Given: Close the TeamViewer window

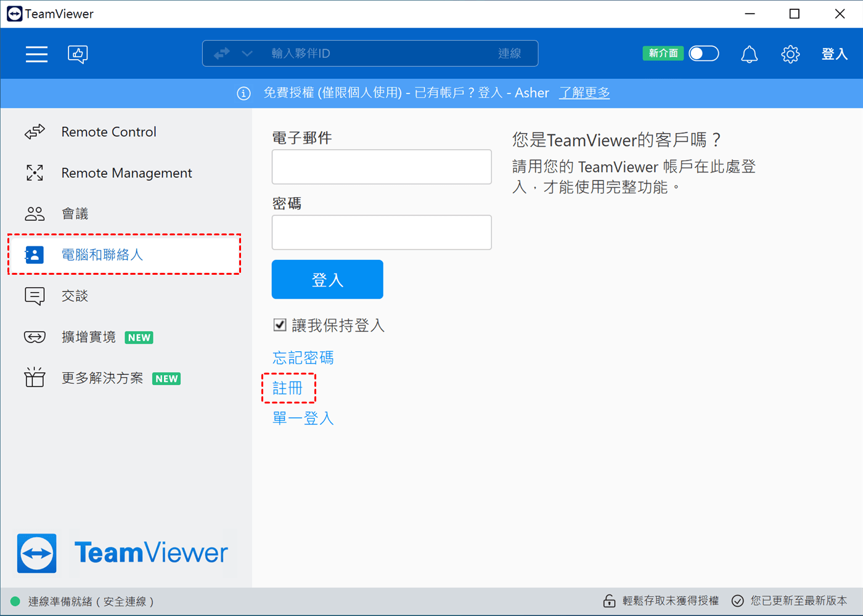Looking at the screenshot, I should (840, 14).
